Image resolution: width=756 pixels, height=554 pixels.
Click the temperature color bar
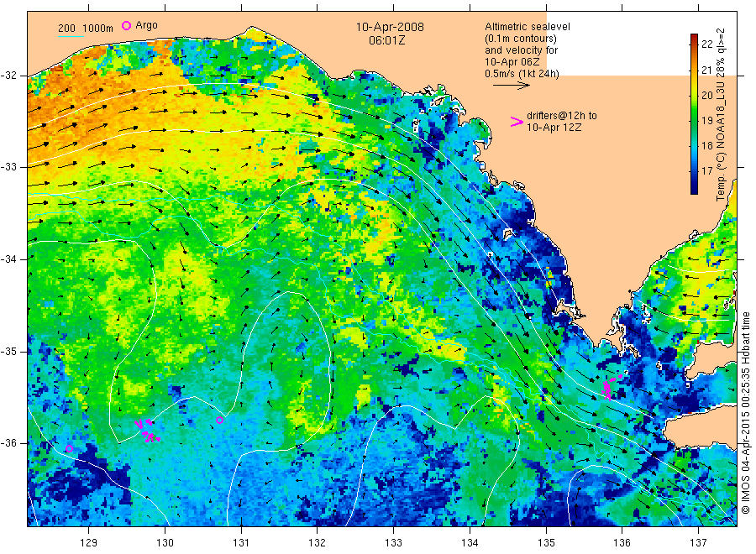pyautogui.click(x=695, y=114)
